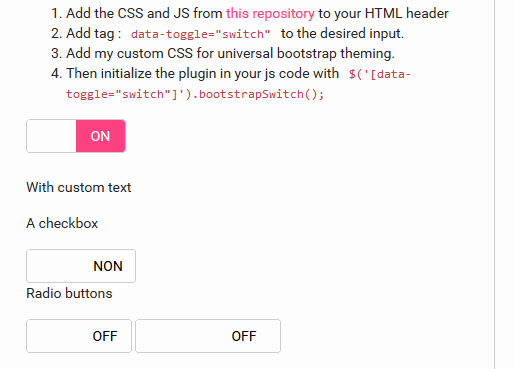Click the 'HTML header' text in step one
This screenshot has width=514, height=369.
click(407, 14)
